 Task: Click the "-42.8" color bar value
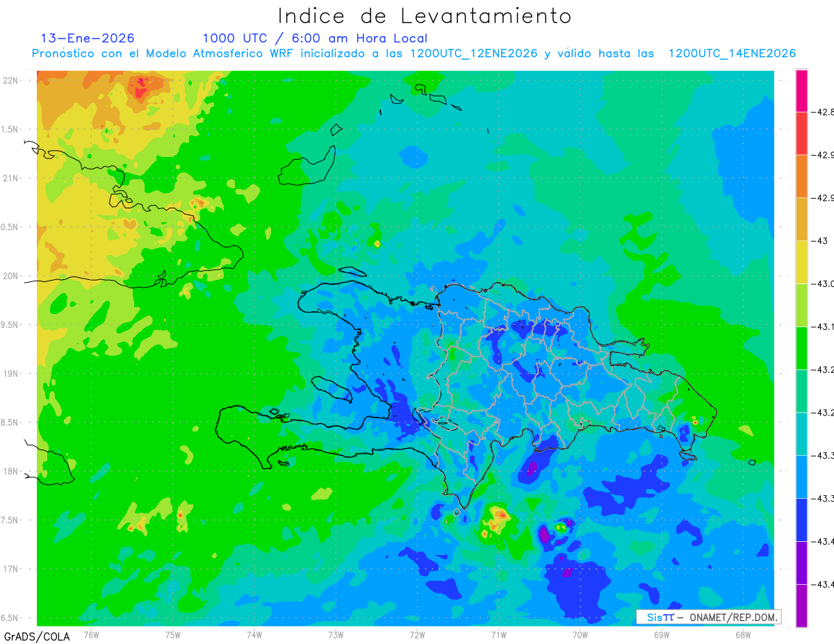(x=824, y=112)
